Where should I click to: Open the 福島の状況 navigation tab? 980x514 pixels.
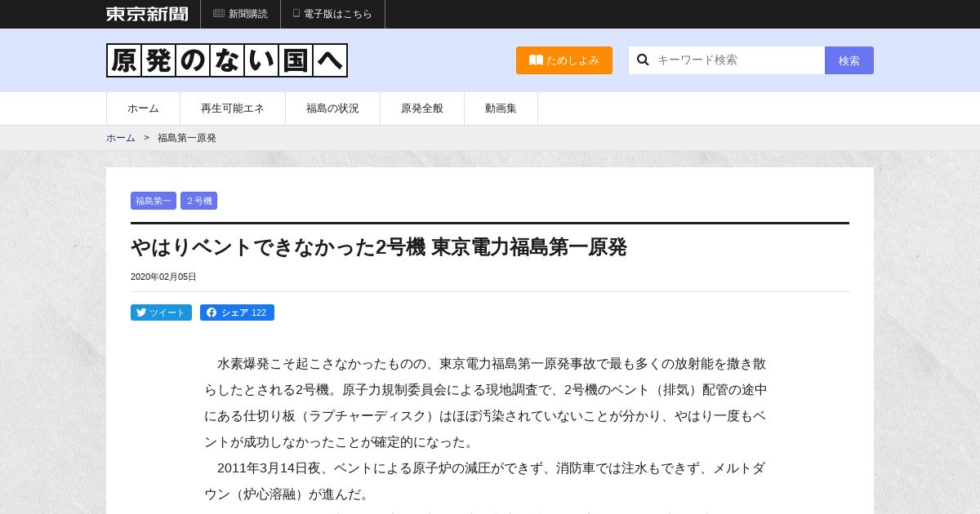point(332,109)
